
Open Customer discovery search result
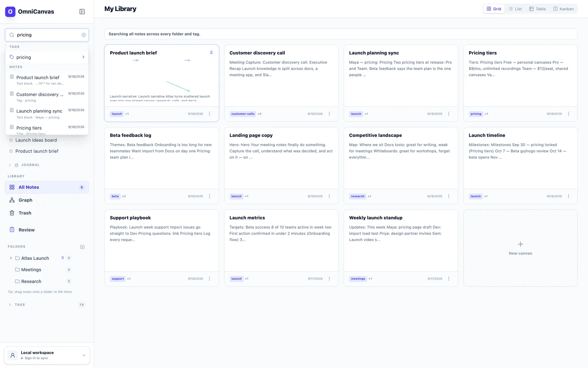point(47,97)
